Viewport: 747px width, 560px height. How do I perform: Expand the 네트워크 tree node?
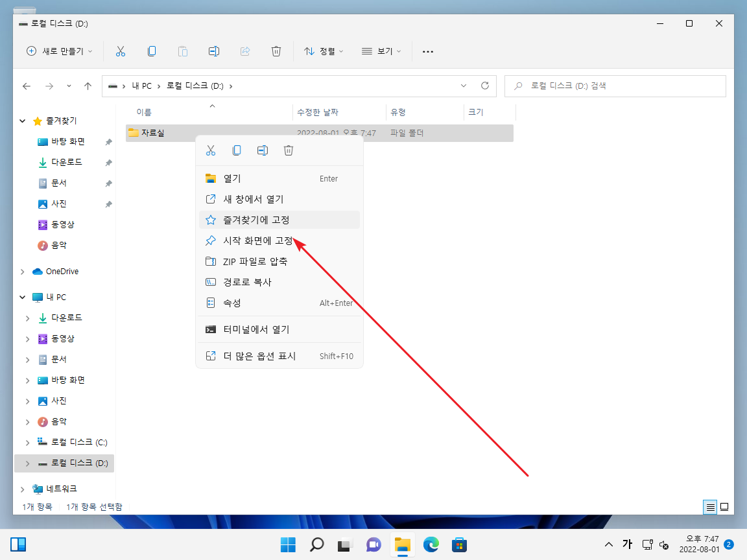tap(23, 489)
